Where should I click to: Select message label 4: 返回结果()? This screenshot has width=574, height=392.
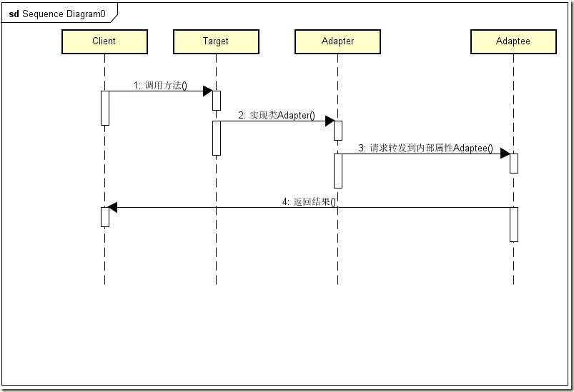309,202
